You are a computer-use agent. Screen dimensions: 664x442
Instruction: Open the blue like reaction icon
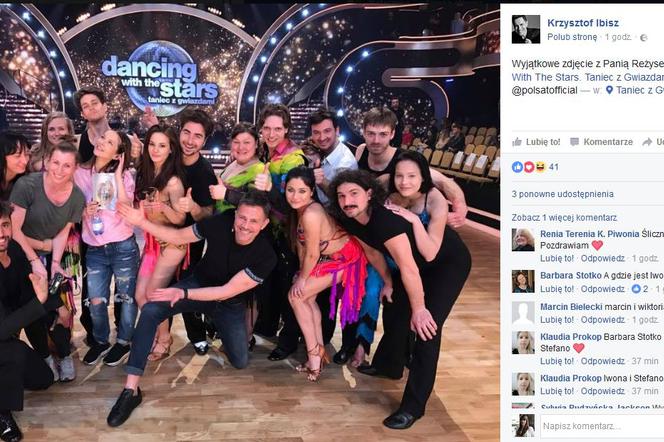point(517,167)
